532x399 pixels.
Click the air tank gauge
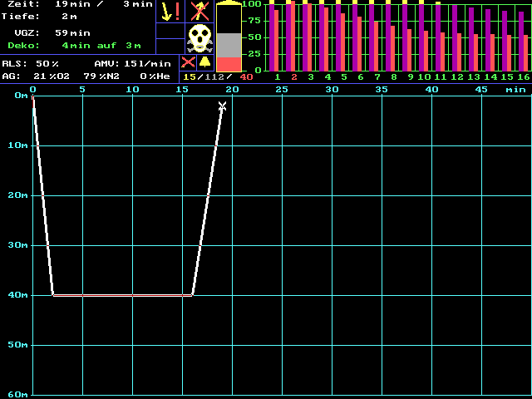229,38
